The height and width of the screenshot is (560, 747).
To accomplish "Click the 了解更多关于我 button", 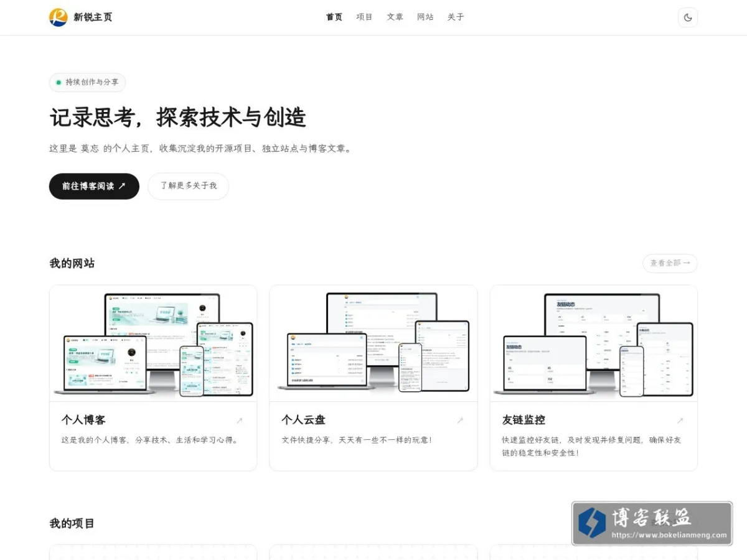I will tap(189, 186).
